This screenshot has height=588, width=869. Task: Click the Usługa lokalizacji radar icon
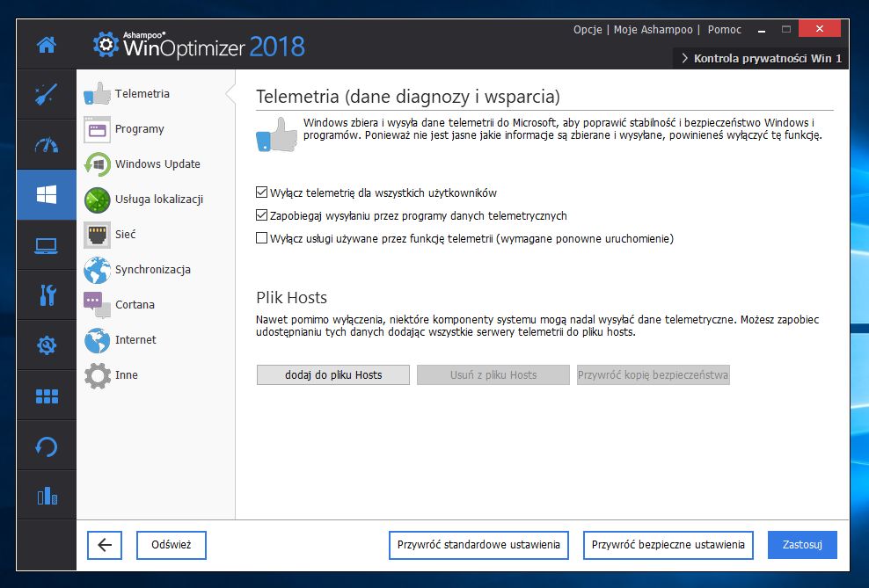point(97,200)
